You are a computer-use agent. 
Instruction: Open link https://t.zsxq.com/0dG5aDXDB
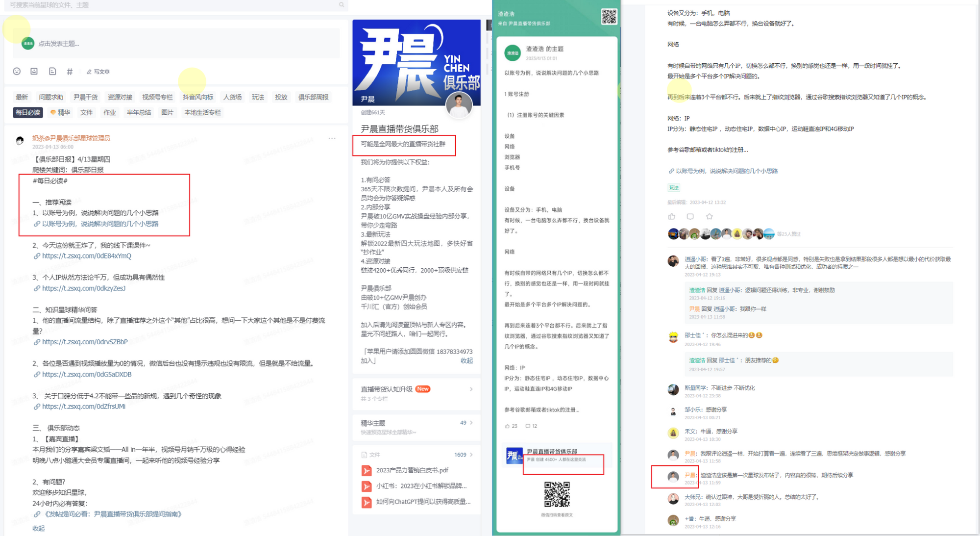pyautogui.click(x=82, y=374)
